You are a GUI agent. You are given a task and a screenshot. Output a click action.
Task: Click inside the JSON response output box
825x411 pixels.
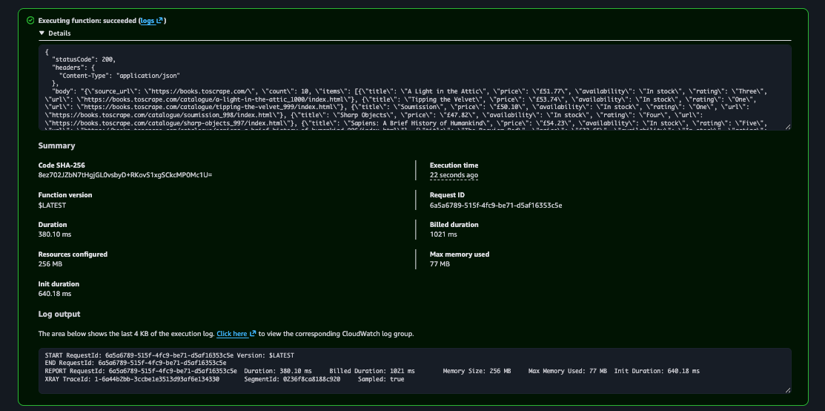pos(415,87)
